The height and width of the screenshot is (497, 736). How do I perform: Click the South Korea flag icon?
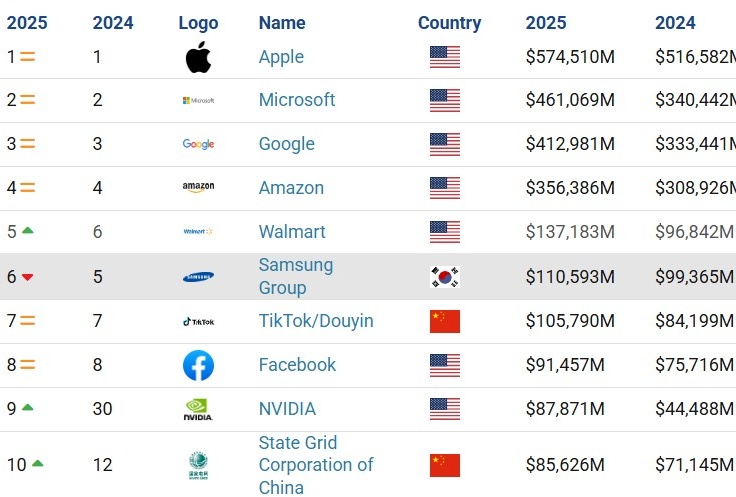pos(445,277)
